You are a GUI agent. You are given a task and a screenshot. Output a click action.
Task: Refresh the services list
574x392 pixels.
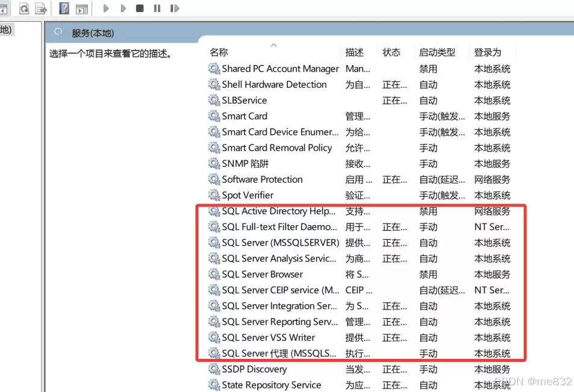point(24,8)
